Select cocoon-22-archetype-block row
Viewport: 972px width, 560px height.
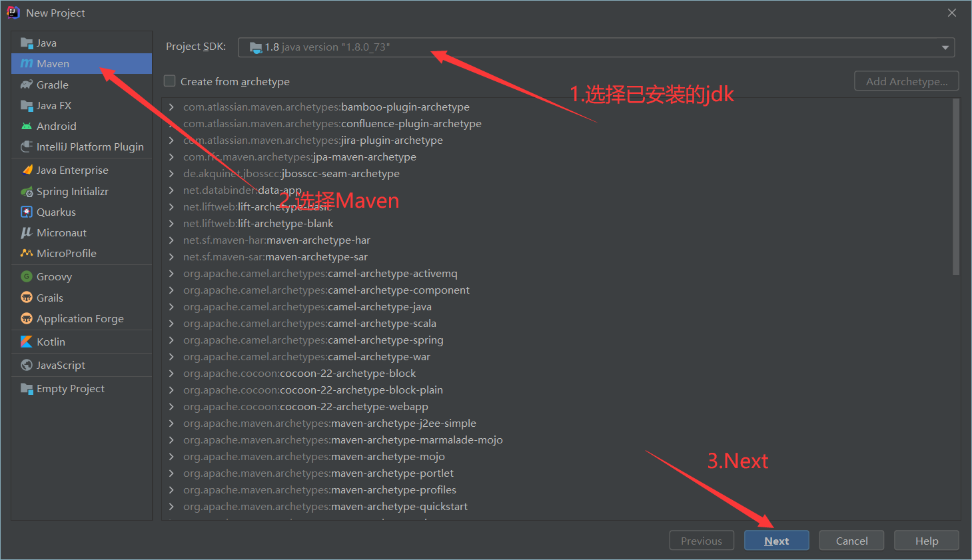[557, 374]
